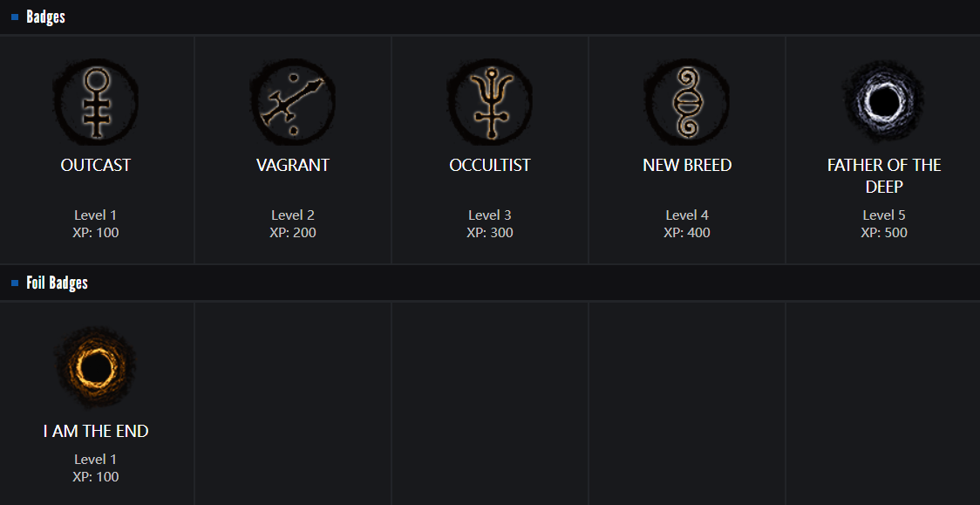The height and width of the screenshot is (505, 980).
Task: Open the VAGRANT badge name link
Action: 293,165
